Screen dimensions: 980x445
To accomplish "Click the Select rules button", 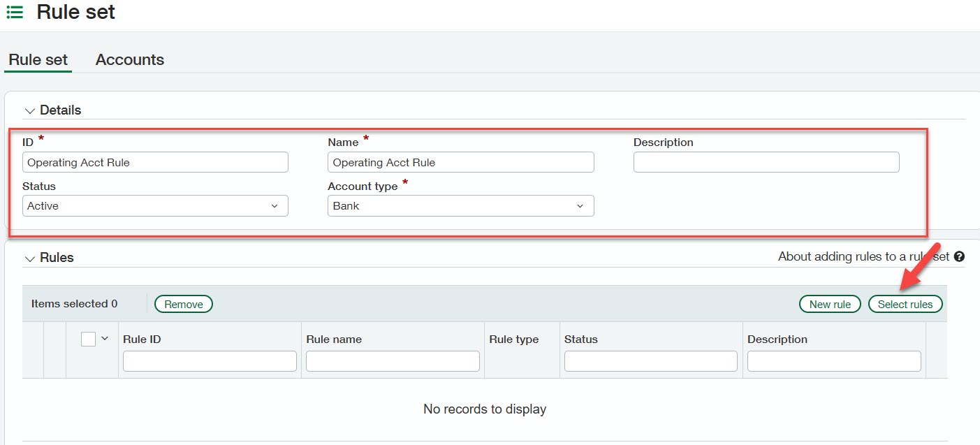I will tap(905, 303).
